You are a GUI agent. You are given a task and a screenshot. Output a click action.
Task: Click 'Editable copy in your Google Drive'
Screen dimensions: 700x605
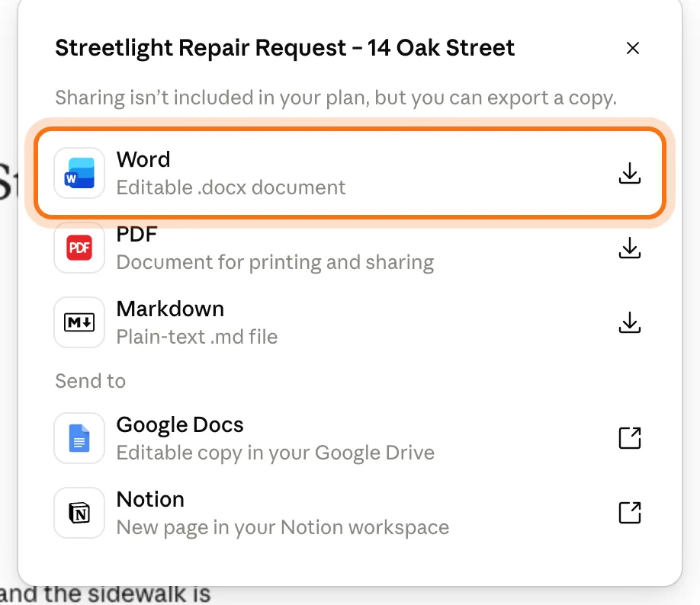(x=275, y=453)
